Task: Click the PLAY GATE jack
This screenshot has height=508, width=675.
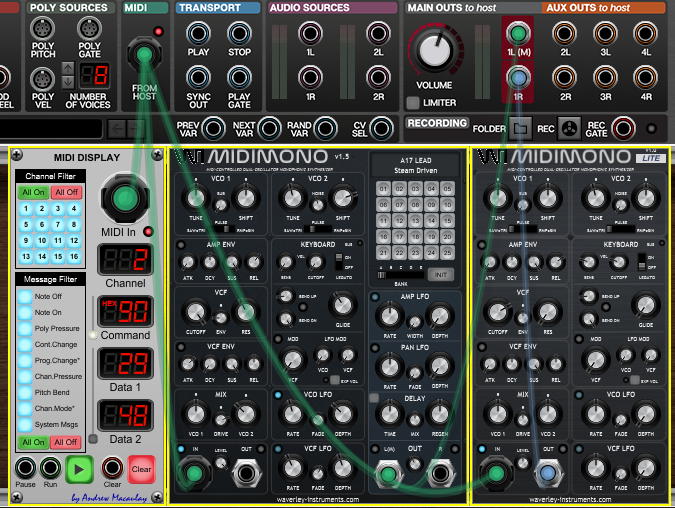Action: pyautogui.click(x=239, y=78)
